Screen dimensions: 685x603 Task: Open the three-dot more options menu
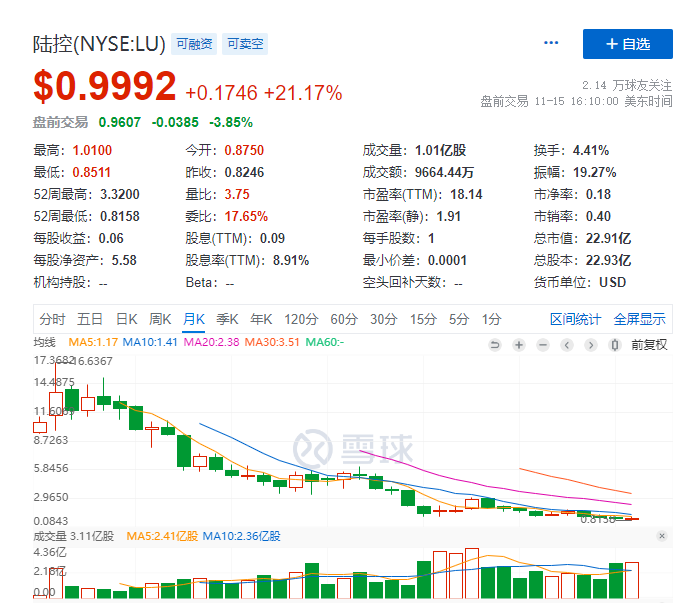point(551,43)
